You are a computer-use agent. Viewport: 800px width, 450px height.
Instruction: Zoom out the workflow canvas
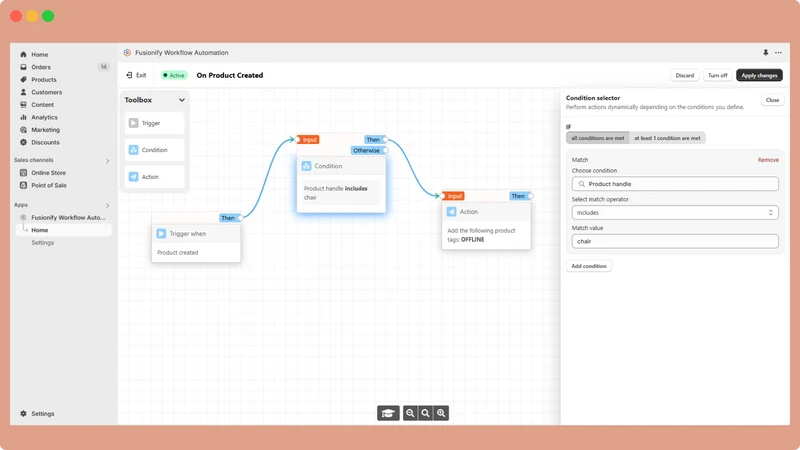410,413
